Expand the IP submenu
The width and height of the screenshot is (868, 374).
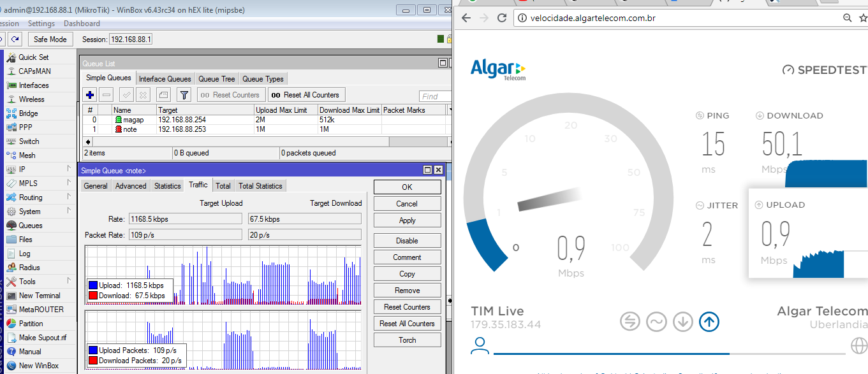[69, 169]
